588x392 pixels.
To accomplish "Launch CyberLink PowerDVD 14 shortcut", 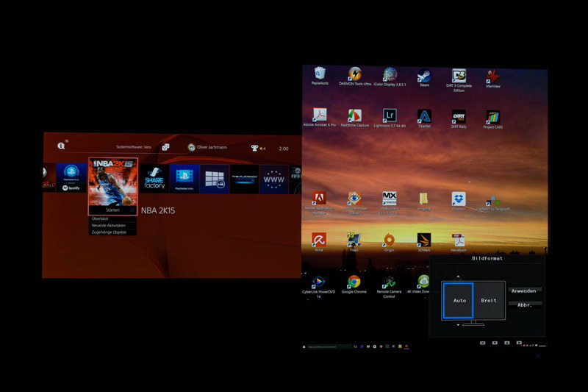I will coord(318,287).
